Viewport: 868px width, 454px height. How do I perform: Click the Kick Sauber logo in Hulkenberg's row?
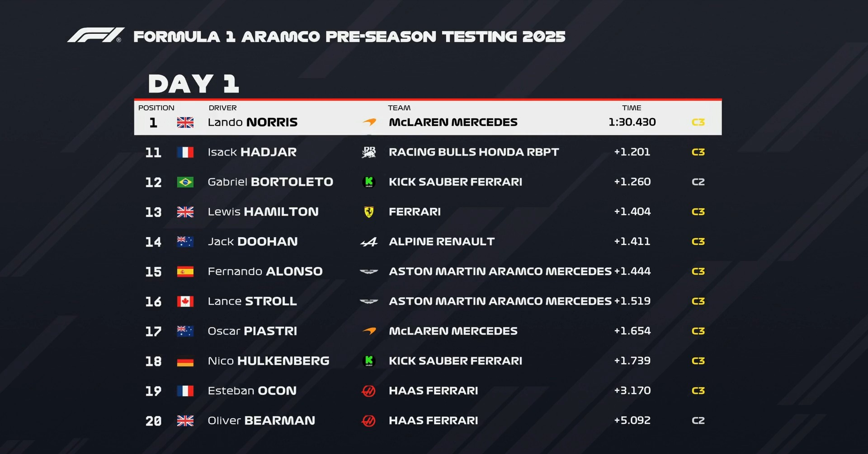369,361
